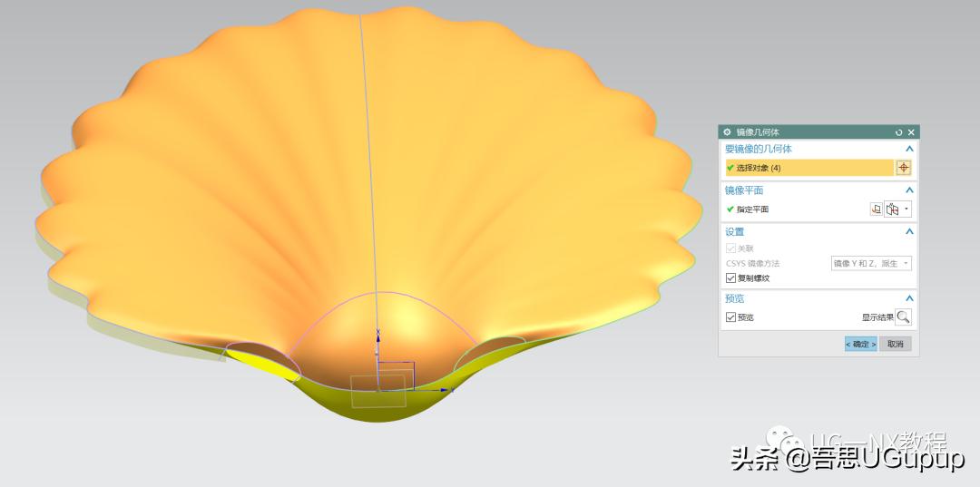Select the 选择对象 (4) field
Screen dimensions: 980x487
point(809,168)
